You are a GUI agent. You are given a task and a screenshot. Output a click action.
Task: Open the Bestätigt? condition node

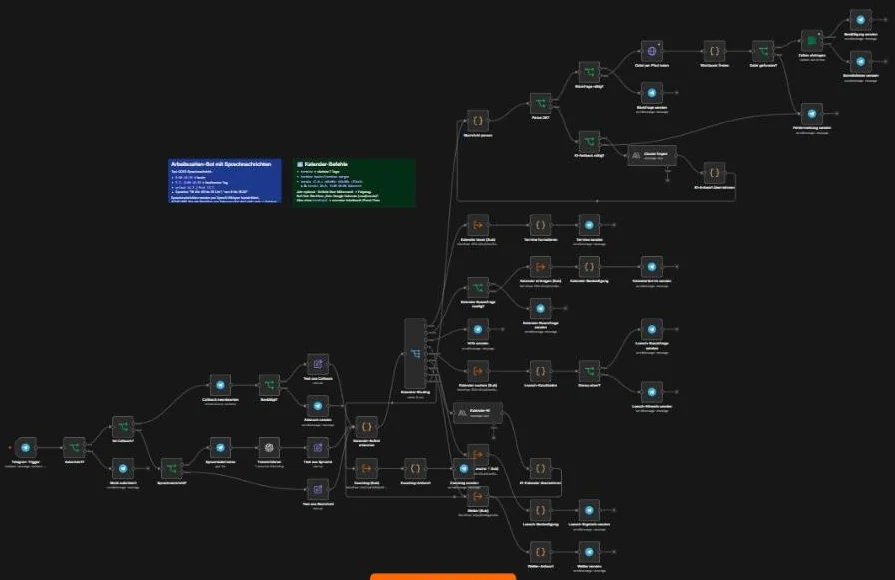click(x=269, y=385)
